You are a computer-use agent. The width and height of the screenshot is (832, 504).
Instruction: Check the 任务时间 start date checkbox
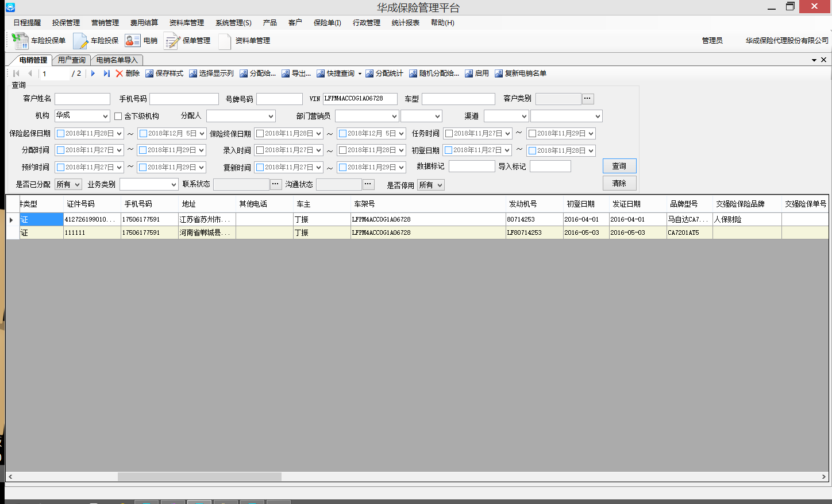pos(449,134)
